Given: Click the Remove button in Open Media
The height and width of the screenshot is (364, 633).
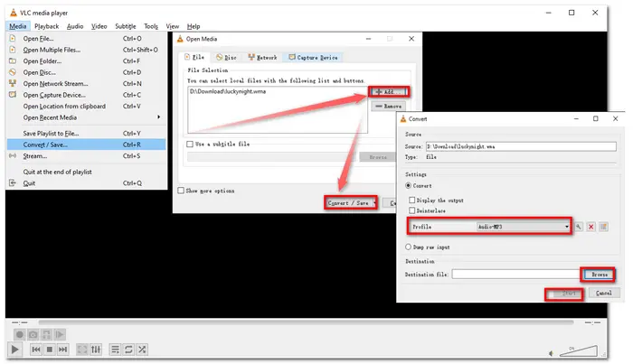Looking at the screenshot, I should [388, 106].
